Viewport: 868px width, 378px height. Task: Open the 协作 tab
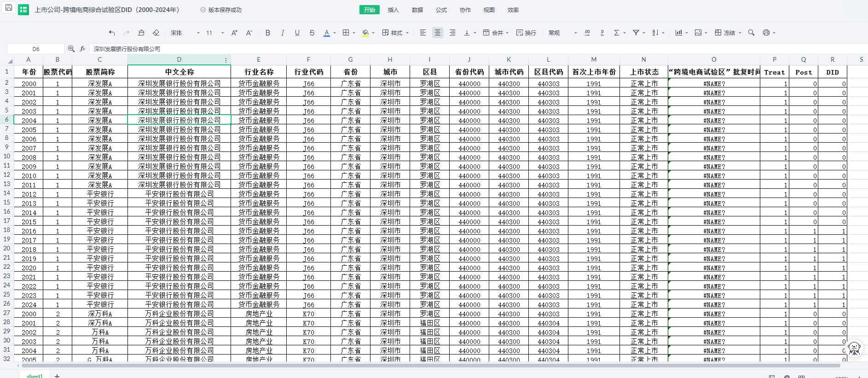(x=465, y=10)
